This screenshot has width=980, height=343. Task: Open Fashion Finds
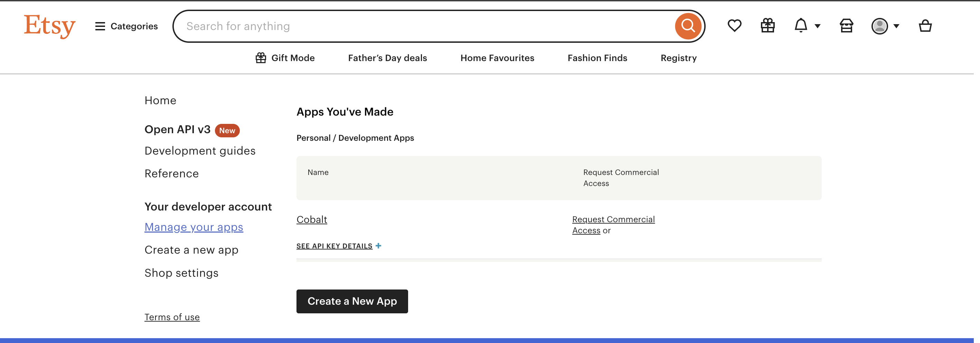tap(597, 58)
